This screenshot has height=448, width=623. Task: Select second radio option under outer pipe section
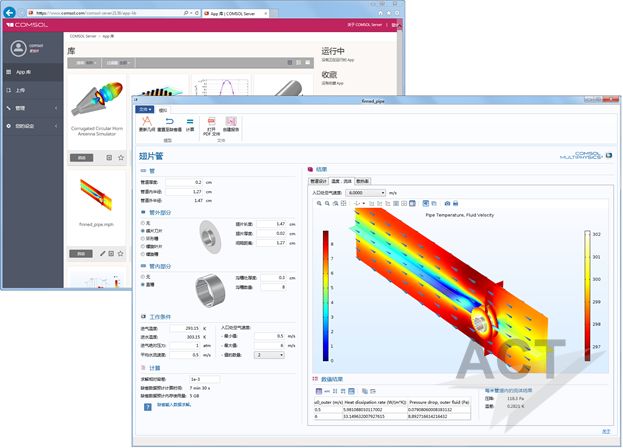coord(143,231)
